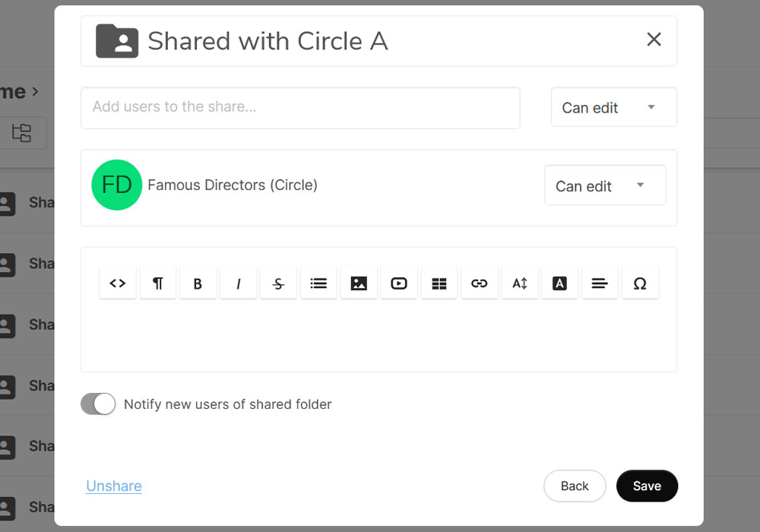
Task: Toggle HTML code view in editor
Action: tap(118, 283)
